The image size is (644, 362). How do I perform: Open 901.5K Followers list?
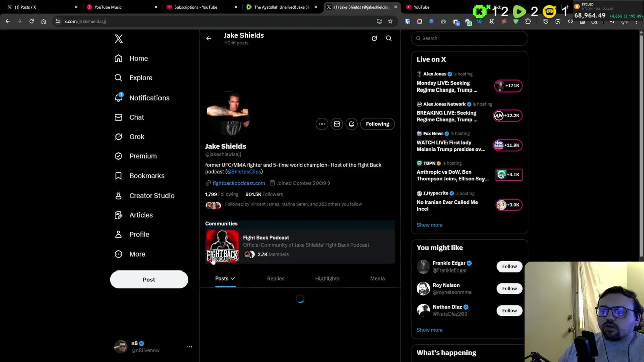click(264, 194)
